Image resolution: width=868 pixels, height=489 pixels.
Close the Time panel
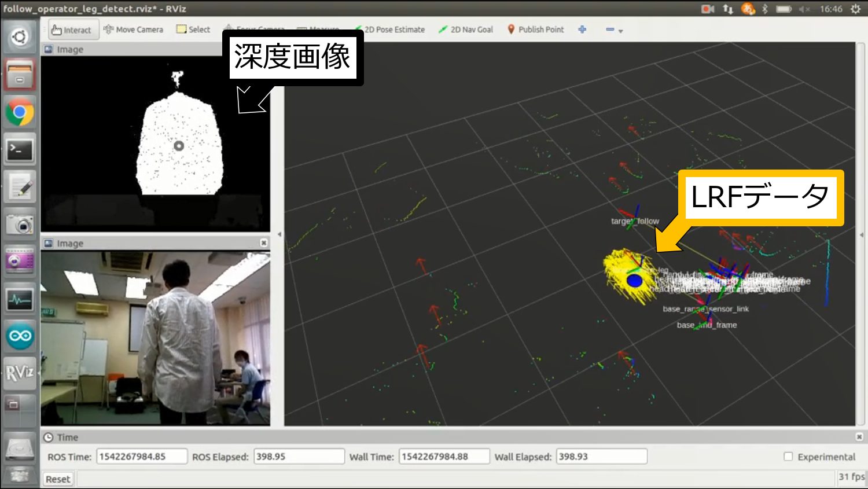click(x=859, y=437)
